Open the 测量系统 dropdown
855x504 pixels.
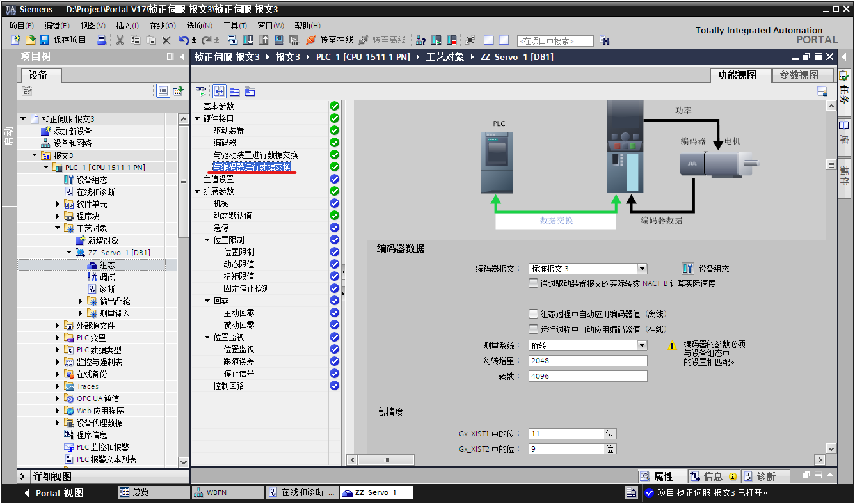point(642,345)
